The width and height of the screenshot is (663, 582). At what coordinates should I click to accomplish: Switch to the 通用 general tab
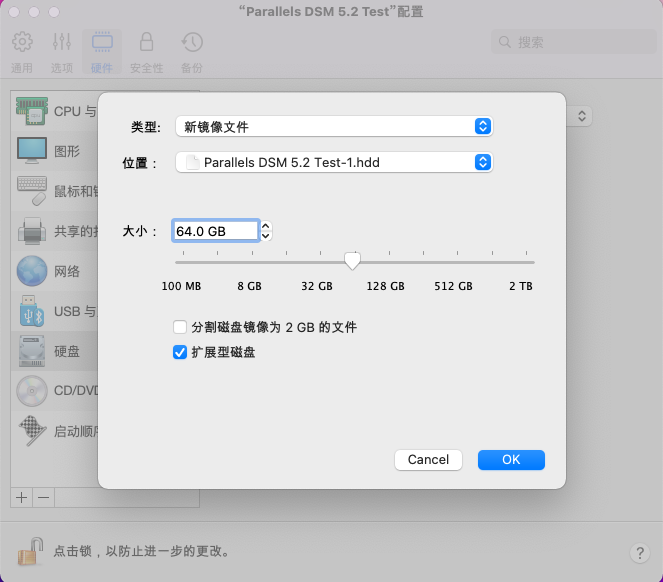(22, 52)
